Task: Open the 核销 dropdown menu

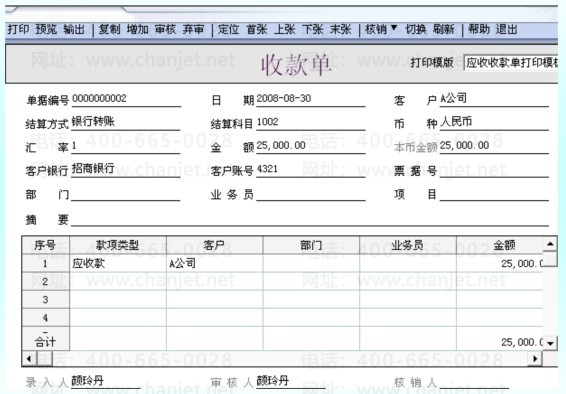Action: (x=381, y=29)
